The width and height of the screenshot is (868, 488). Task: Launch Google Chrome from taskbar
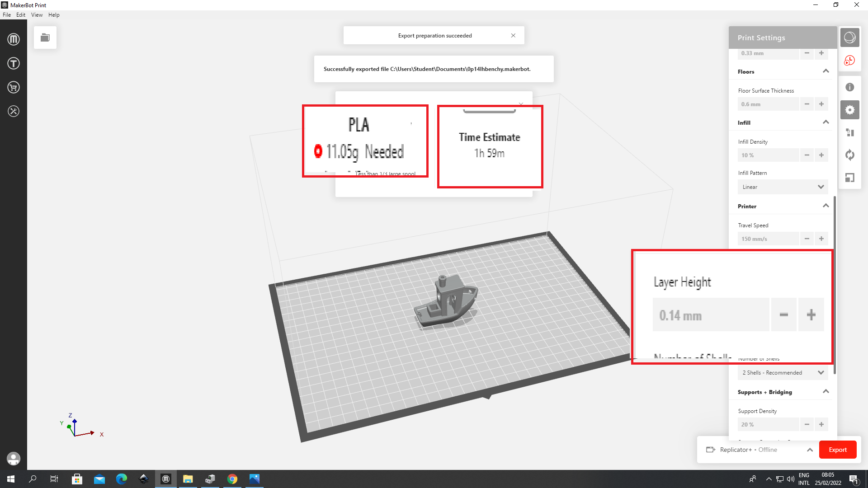tap(232, 479)
